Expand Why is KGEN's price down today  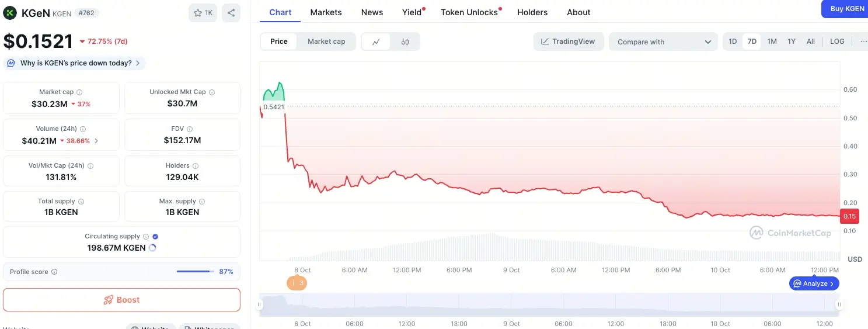(x=75, y=63)
